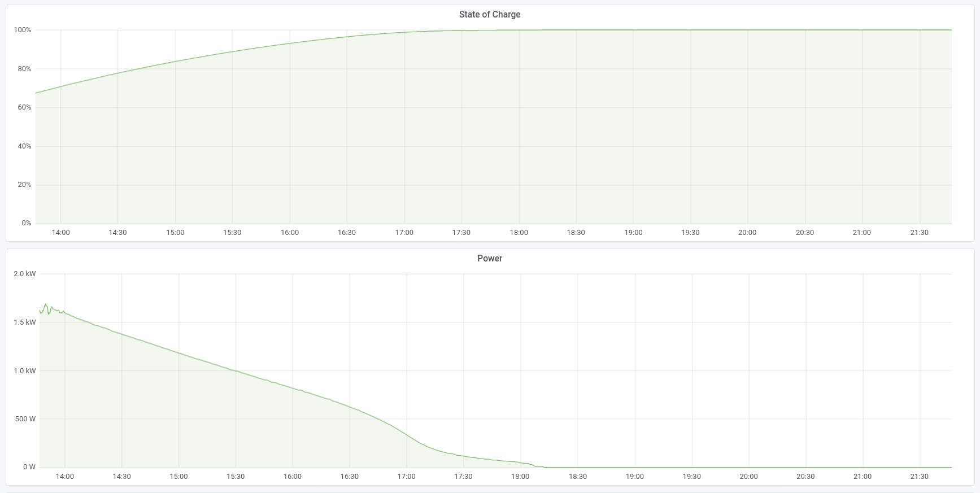
Task: Click the 15:30 tick label on Power chart
Action: (236, 477)
